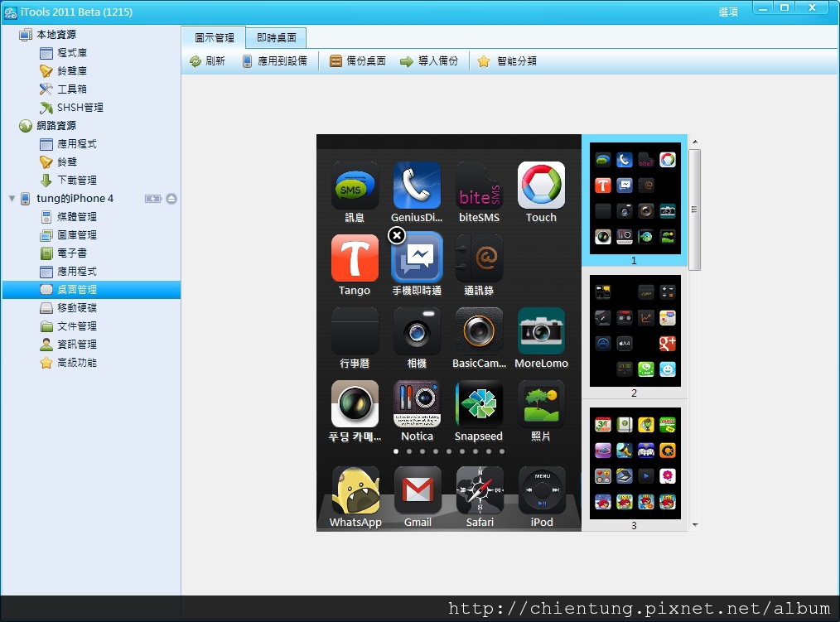The image size is (840, 622).
Task: Open 本地資源 in the sidebar
Action: click(56, 35)
